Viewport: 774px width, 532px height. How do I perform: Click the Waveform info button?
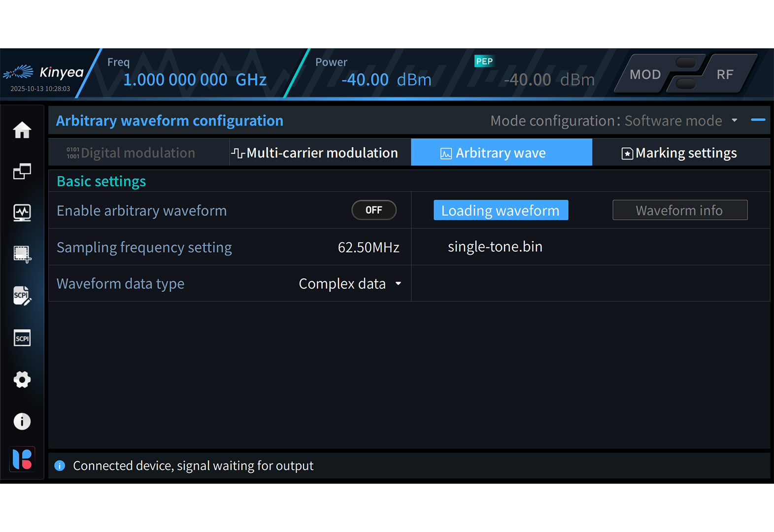(x=679, y=210)
